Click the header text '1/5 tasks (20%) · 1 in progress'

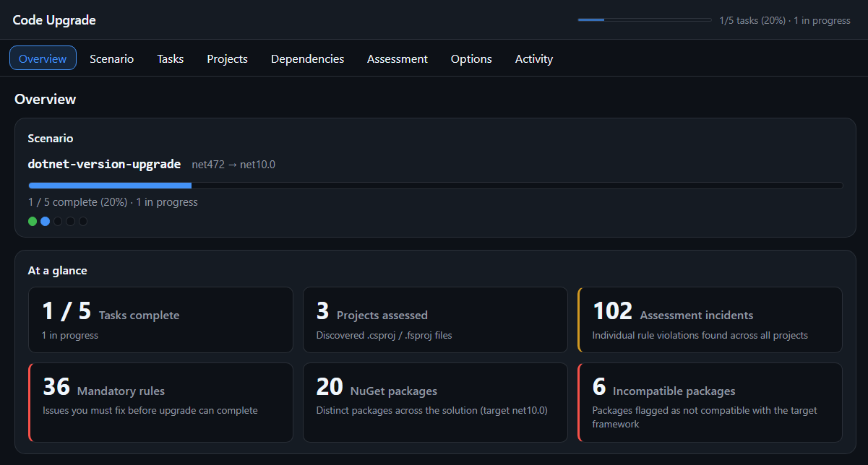point(785,20)
